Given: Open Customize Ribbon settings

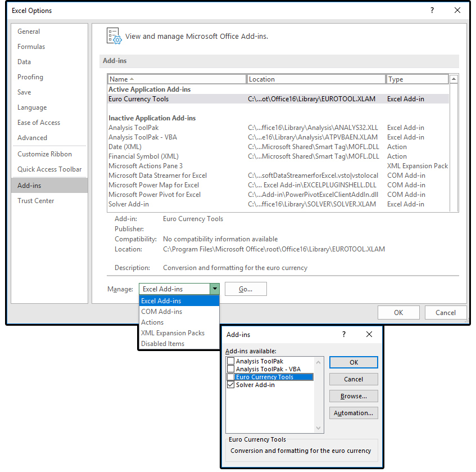Looking at the screenshot, I should tap(45, 154).
